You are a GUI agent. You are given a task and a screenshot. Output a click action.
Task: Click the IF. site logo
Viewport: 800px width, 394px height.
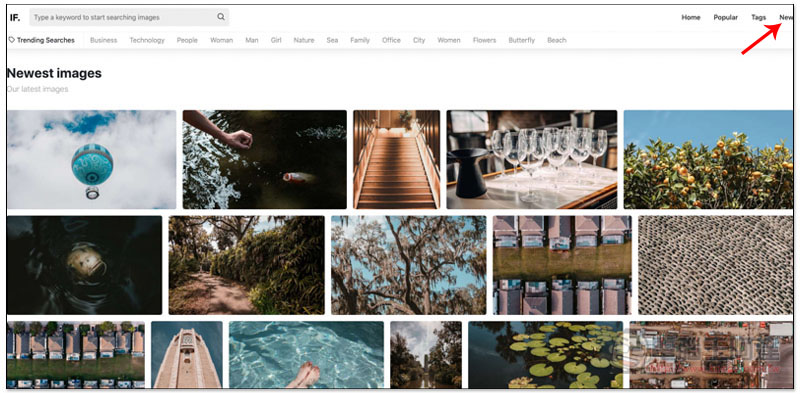coord(14,17)
